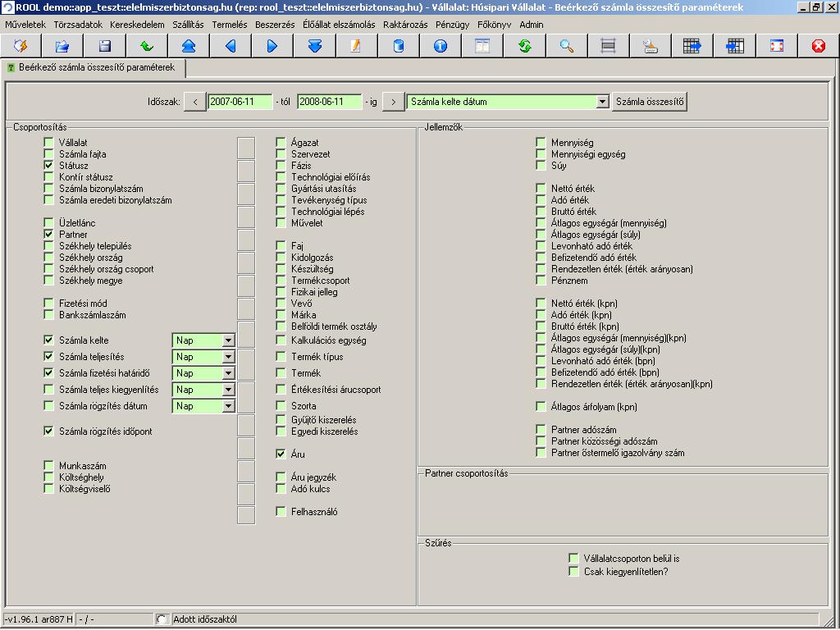Click the open folder toolbar icon

coord(62,46)
